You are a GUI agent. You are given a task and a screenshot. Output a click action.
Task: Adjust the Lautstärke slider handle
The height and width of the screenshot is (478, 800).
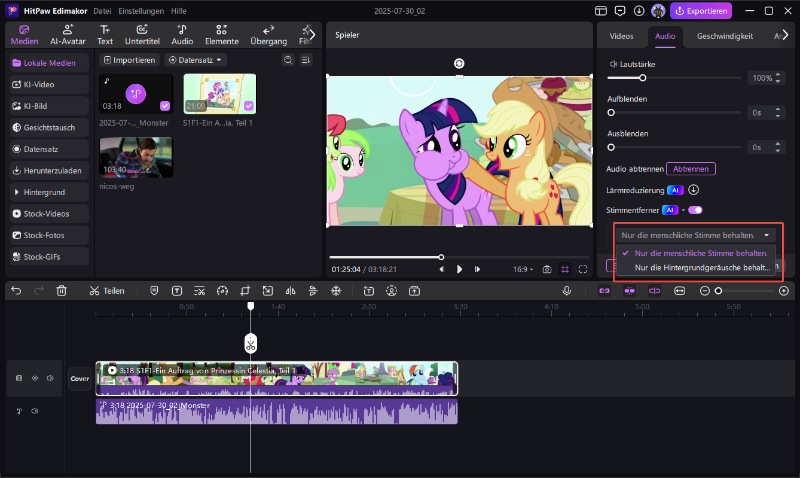pos(642,78)
